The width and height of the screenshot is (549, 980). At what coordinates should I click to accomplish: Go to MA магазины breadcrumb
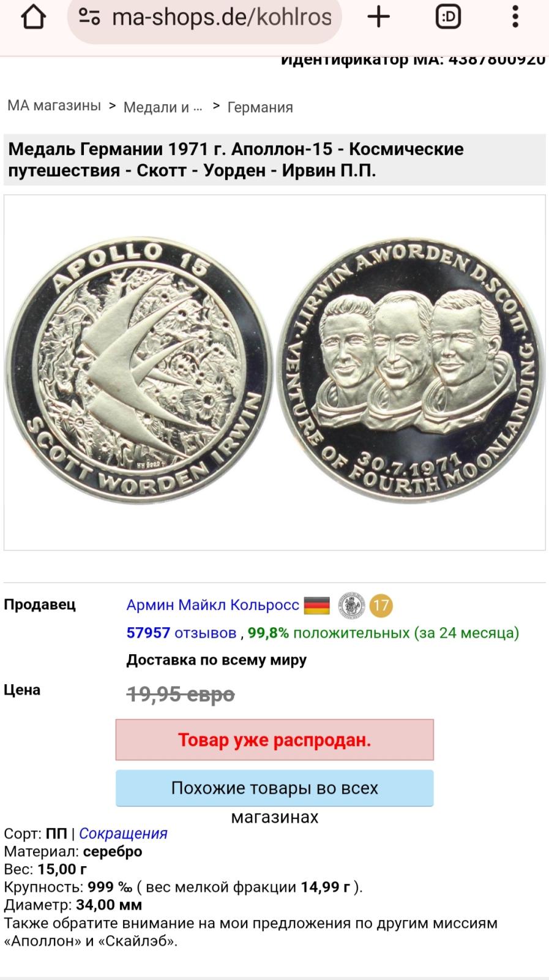pyautogui.click(x=54, y=105)
